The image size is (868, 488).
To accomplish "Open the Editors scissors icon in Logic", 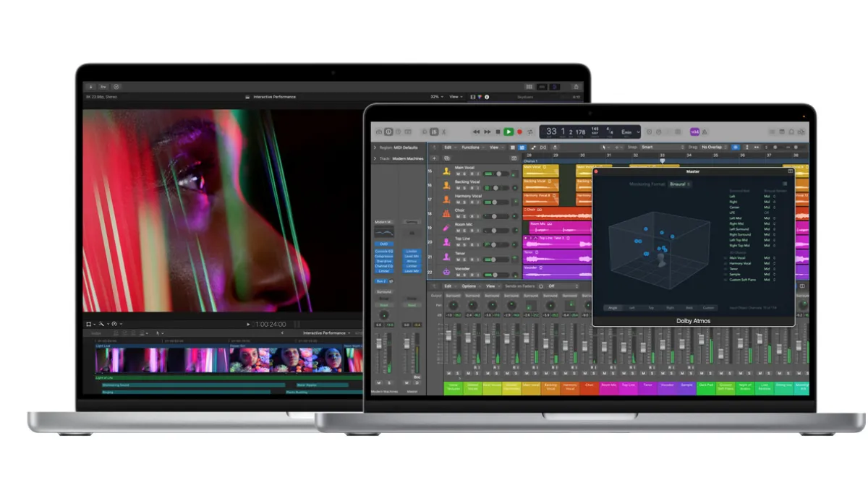I will click(443, 132).
